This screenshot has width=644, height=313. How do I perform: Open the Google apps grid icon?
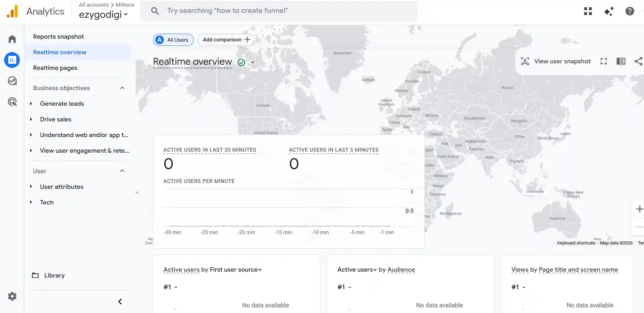[x=588, y=11]
